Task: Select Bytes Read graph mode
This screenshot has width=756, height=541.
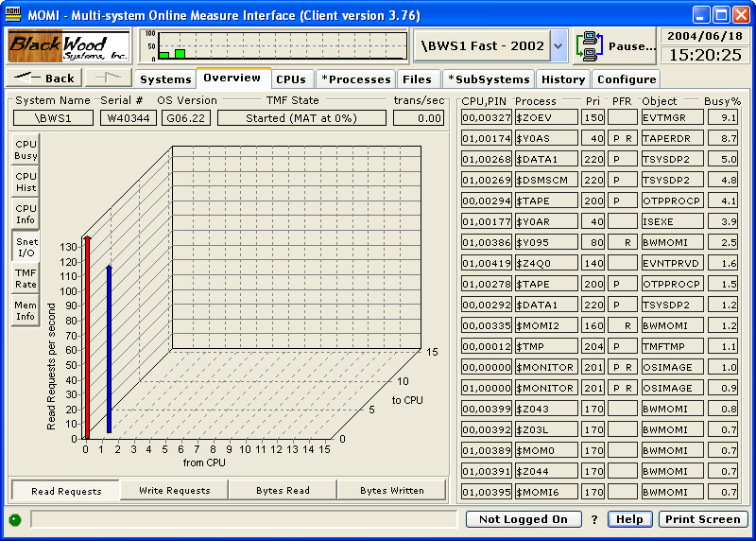Action: (x=283, y=490)
